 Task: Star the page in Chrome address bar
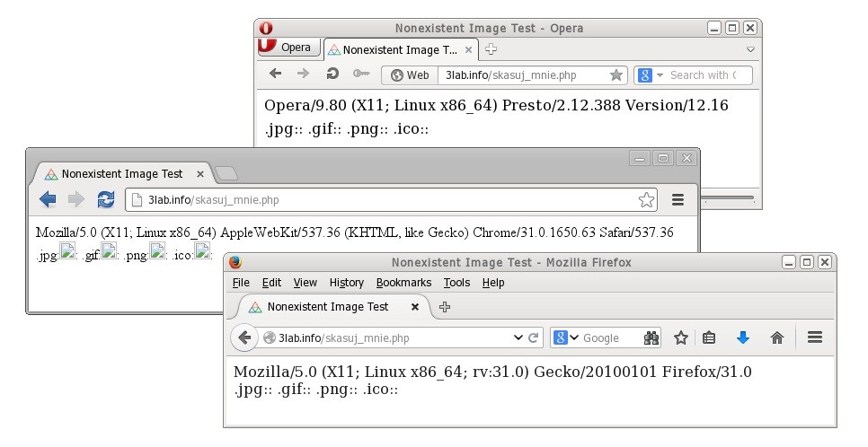click(x=645, y=199)
